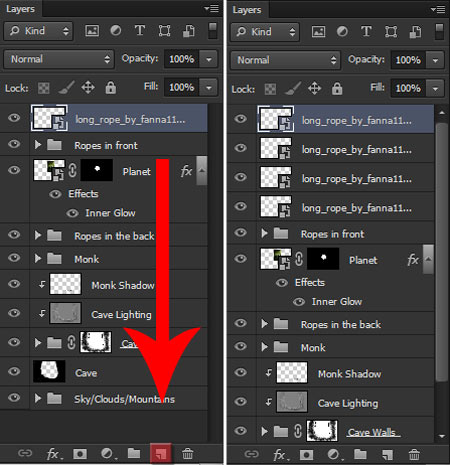Lock transparent pixels in right panel
Screen dimensions: 450x465
click(270, 89)
